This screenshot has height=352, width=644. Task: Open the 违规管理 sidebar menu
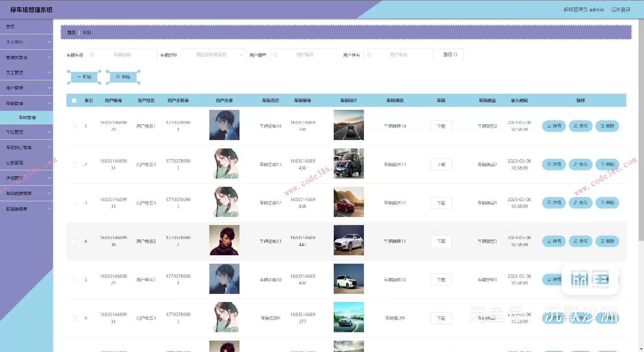[26, 178]
